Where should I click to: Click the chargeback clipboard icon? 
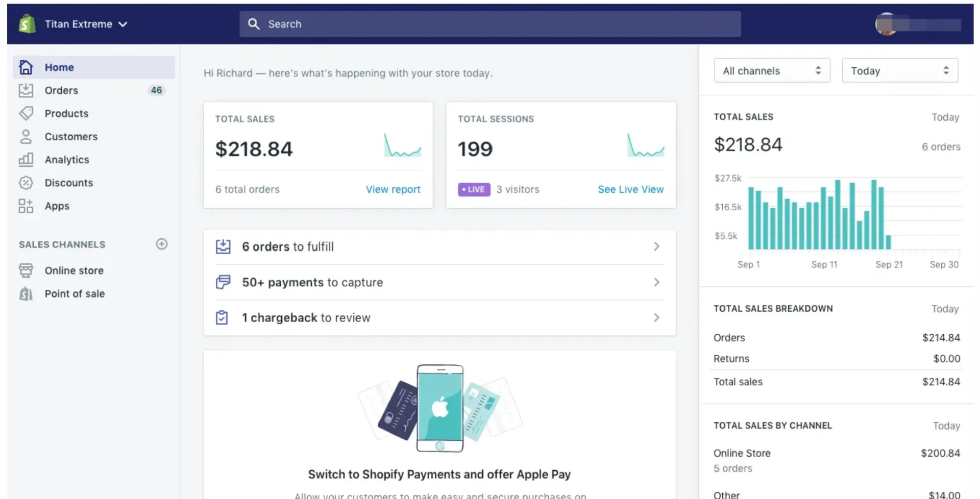tap(222, 317)
